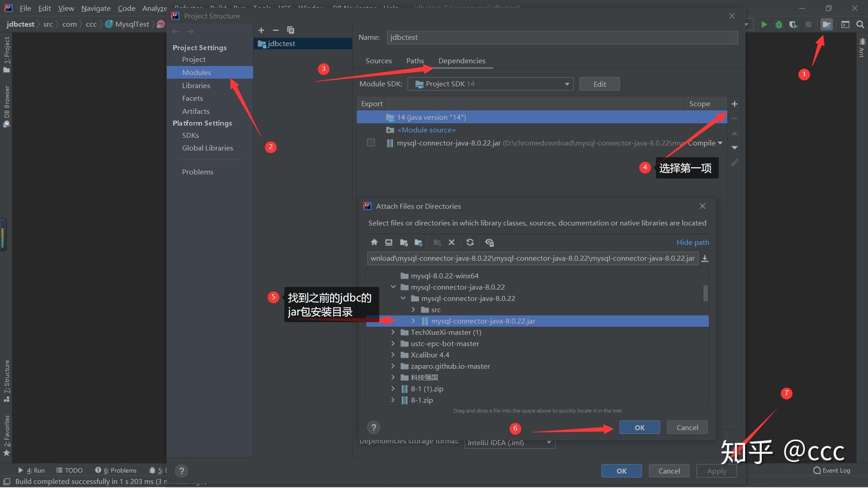Image resolution: width=868 pixels, height=488 pixels.
Task: Click the Run Anything icon in main toolbar
Action: [x=845, y=24]
